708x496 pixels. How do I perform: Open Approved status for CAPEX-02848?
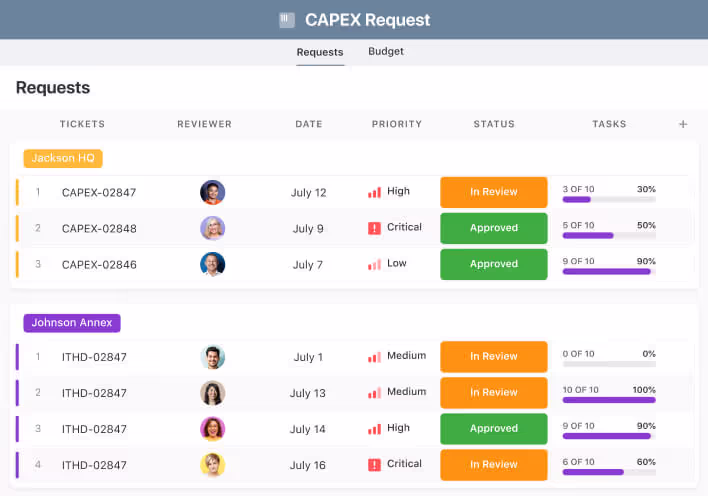(494, 228)
